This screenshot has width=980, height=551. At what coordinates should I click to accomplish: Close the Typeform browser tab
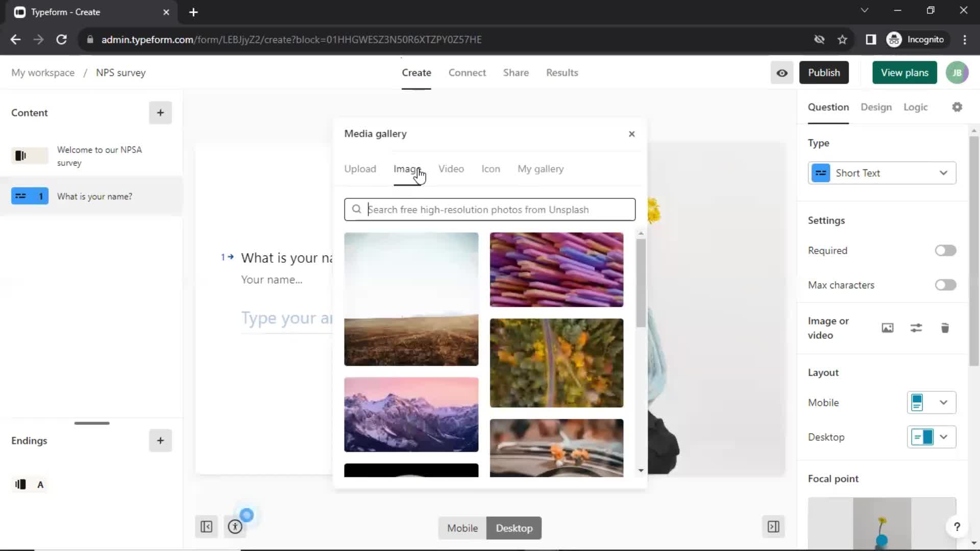(x=166, y=12)
